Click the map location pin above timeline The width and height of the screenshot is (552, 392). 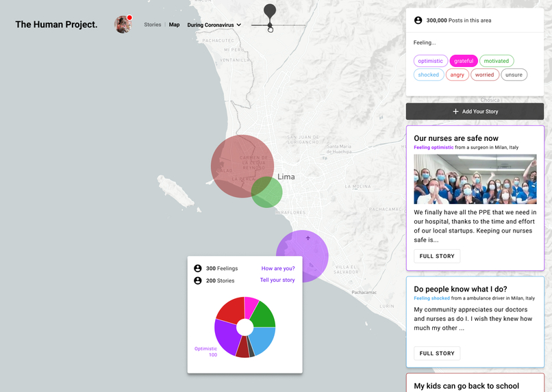(x=270, y=14)
